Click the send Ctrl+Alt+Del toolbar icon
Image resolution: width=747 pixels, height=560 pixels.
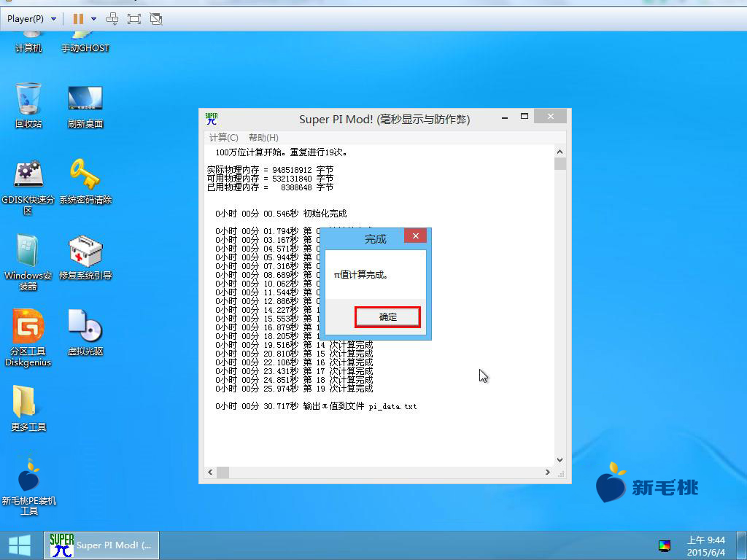click(112, 19)
